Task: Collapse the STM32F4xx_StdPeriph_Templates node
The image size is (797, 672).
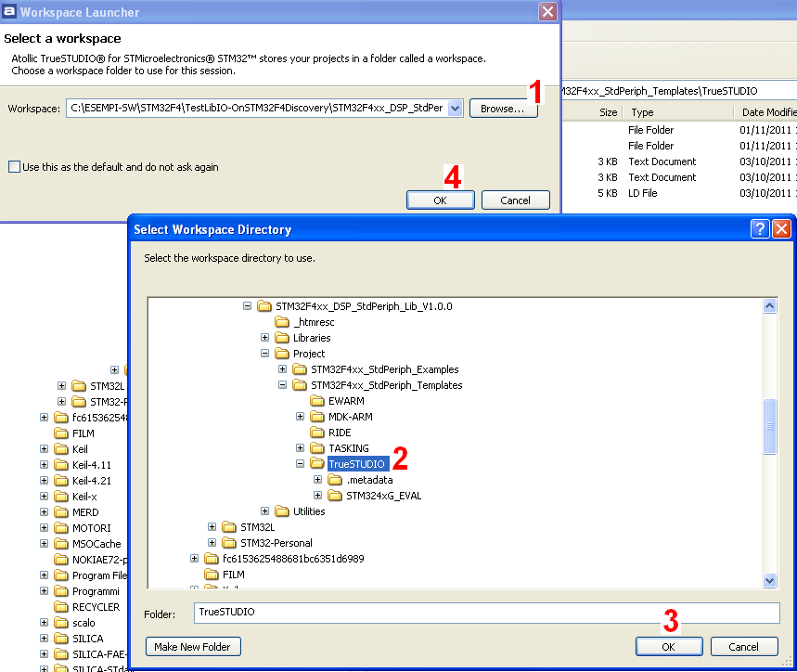Action: click(x=283, y=385)
